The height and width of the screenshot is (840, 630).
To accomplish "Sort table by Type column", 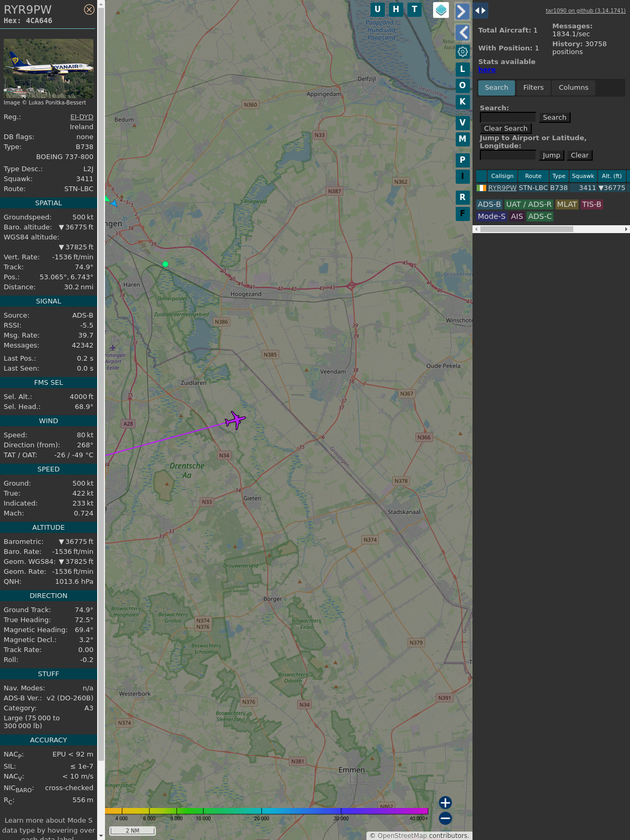I will [x=559, y=176].
